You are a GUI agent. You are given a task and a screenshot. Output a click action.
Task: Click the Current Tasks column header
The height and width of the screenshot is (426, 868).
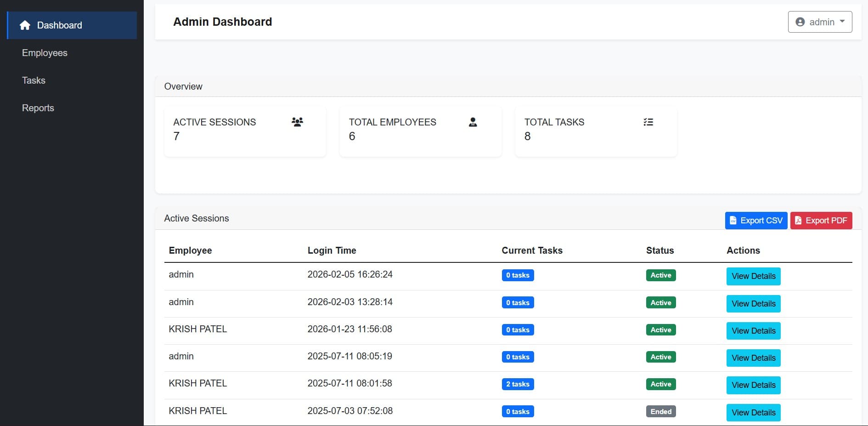point(532,250)
